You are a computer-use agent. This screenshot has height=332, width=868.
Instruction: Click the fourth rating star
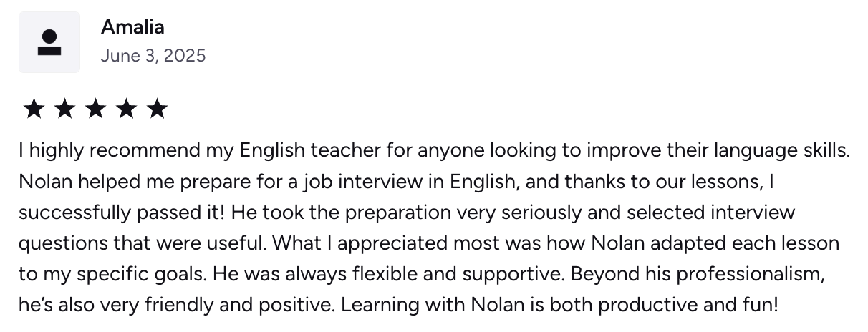126,109
